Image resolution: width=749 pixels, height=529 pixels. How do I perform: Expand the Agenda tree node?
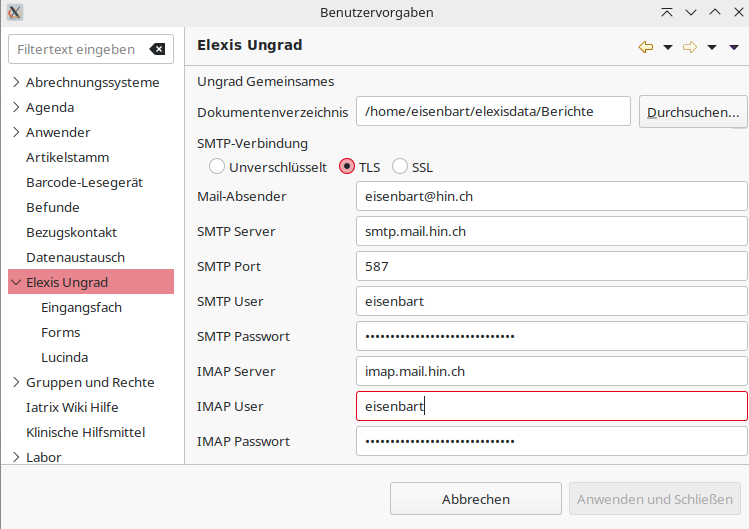[16, 107]
